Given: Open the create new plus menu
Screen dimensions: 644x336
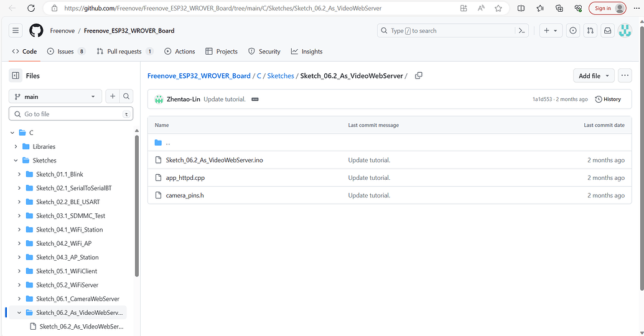Looking at the screenshot, I should 551,30.
